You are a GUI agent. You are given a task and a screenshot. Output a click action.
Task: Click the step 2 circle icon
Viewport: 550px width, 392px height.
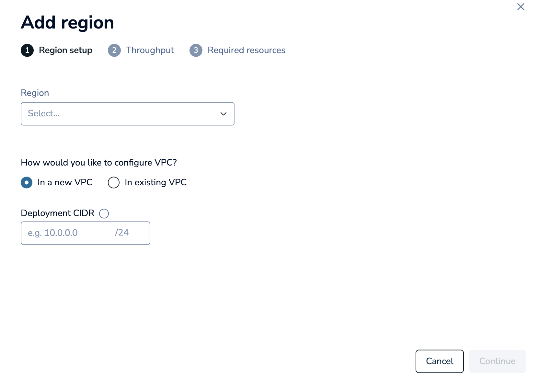tap(114, 50)
